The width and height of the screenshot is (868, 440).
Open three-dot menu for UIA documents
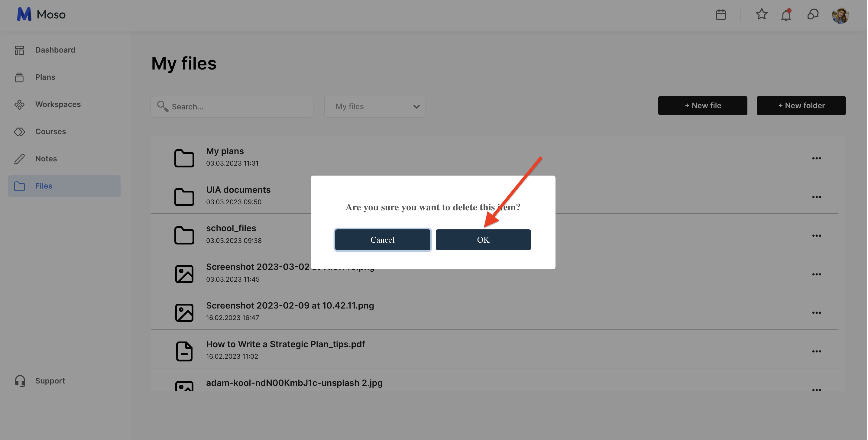816,197
